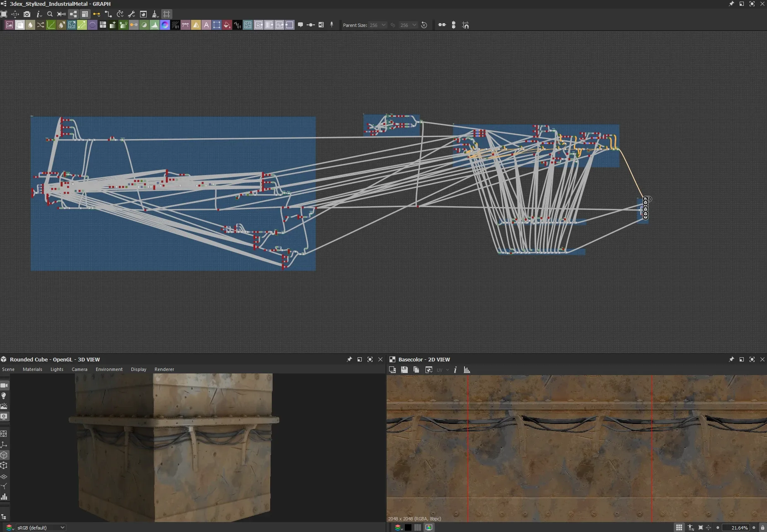Add a comment node using the speech bubble icon
Viewport: 767px width, 532px height.
pyautogui.click(x=300, y=25)
